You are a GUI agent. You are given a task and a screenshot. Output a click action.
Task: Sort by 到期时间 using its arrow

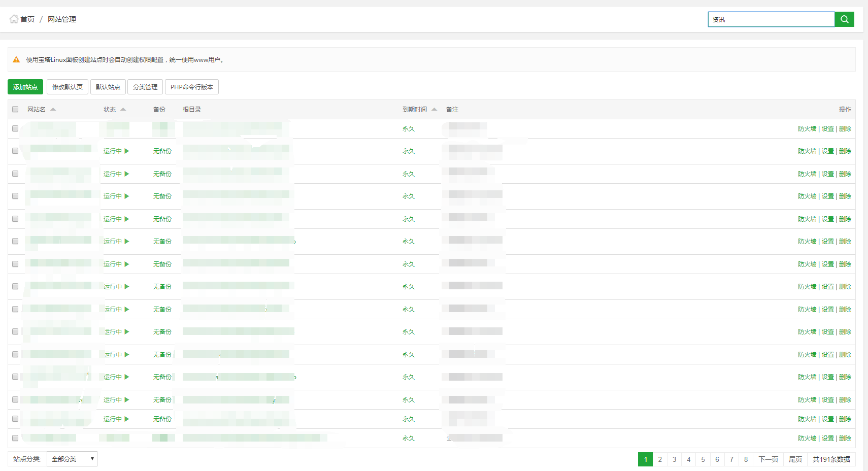tap(435, 109)
